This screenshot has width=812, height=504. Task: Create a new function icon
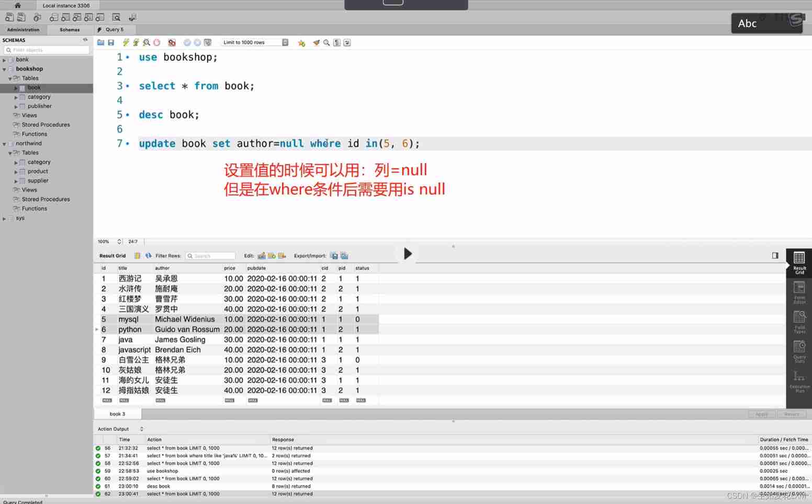pos(100,18)
